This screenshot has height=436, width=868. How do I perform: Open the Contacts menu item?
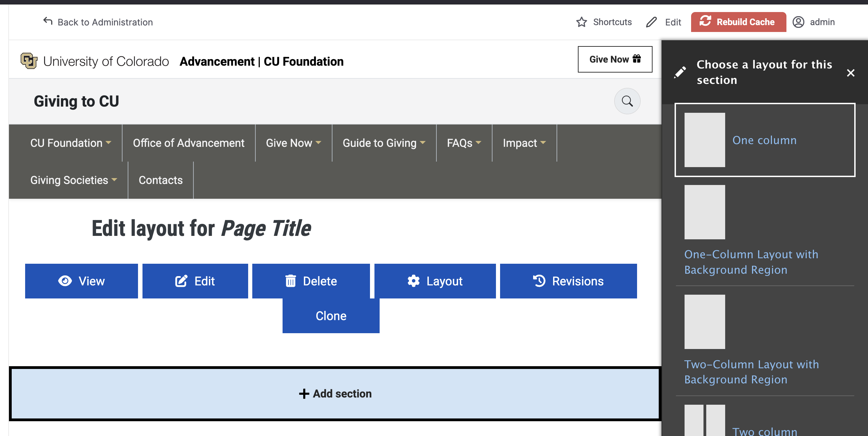pos(160,180)
